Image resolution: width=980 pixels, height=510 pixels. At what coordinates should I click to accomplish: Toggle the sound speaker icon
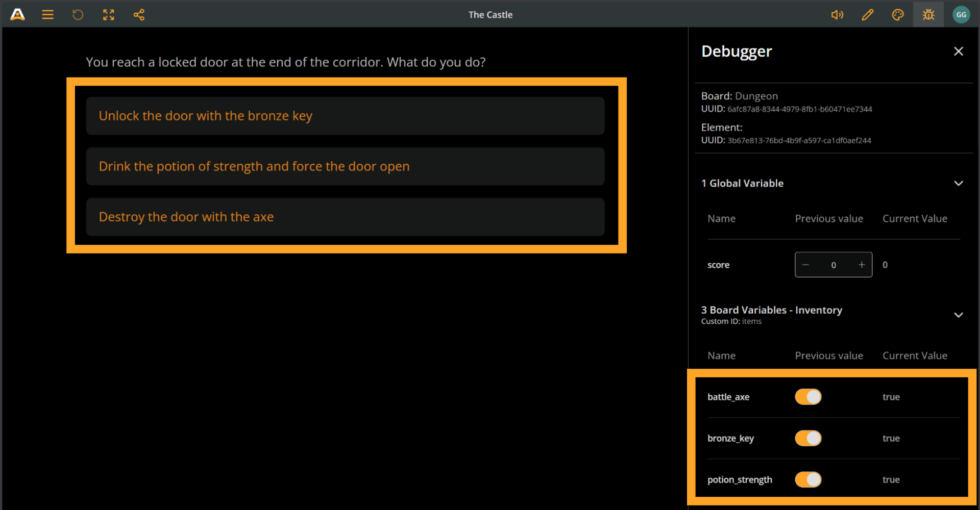[837, 15]
